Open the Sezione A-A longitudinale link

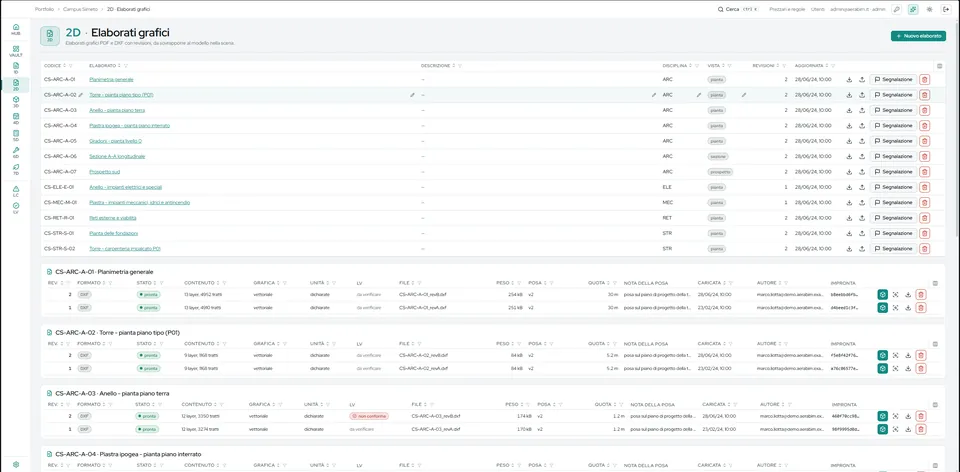tap(117, 156)
